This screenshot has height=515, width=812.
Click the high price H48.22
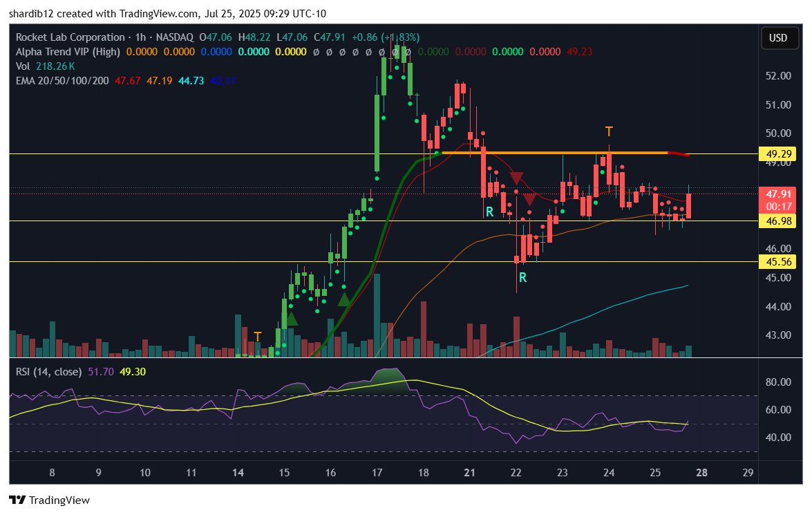[254, 37]
